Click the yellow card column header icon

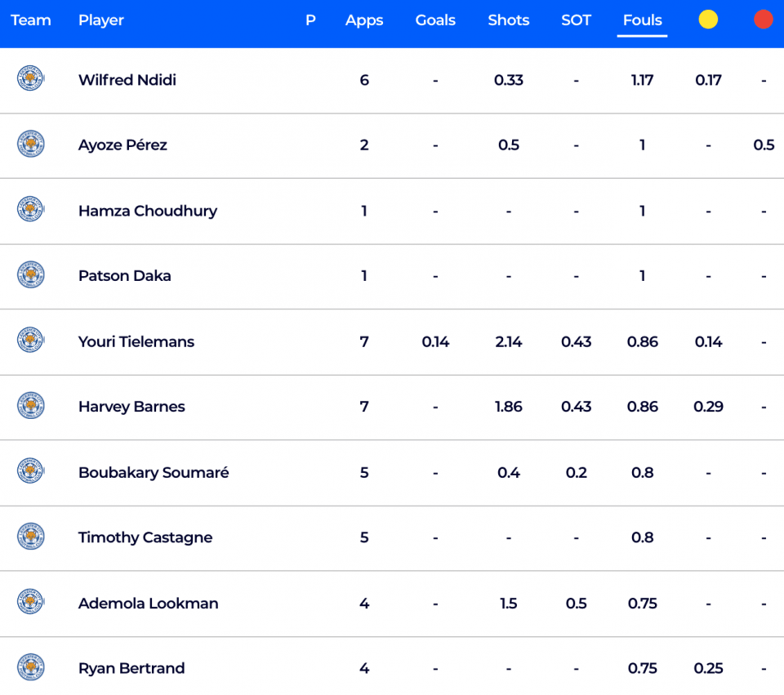[708, 20]
